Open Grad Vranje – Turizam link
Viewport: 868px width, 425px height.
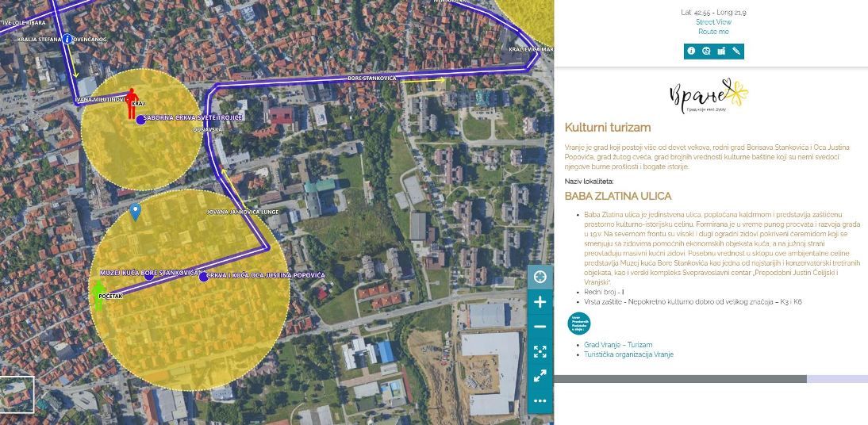tap(618, 345)
